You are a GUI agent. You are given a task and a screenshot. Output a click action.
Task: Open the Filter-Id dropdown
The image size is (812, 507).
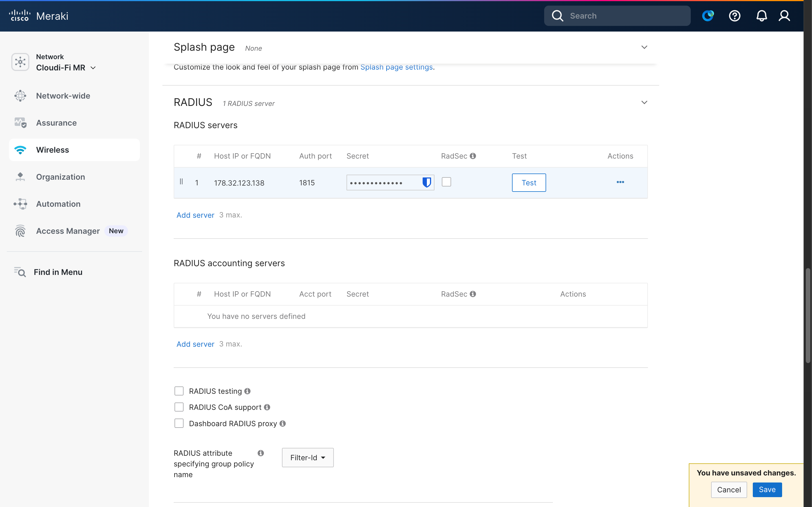(307, 457)
